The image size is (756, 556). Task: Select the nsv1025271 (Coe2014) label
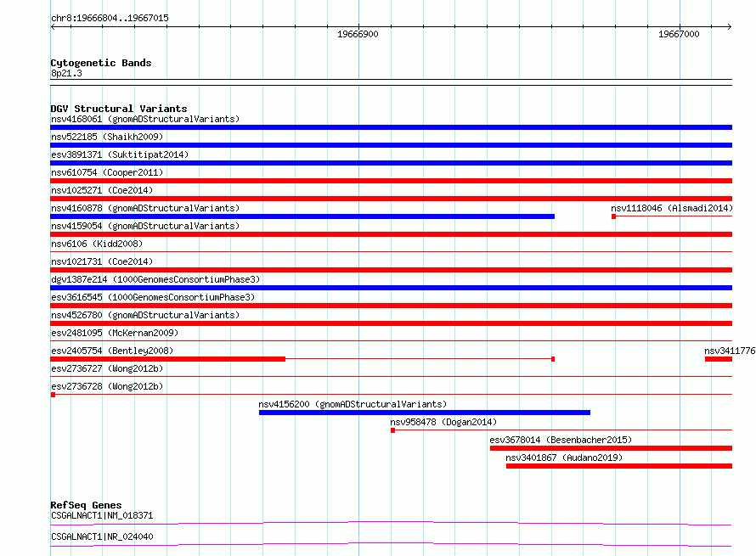pos(102,190)
